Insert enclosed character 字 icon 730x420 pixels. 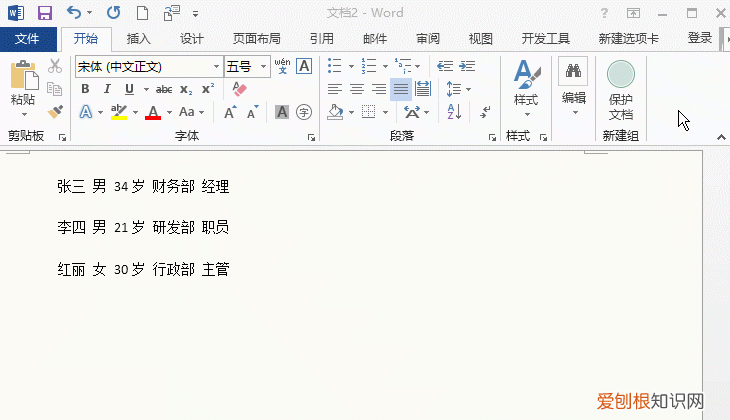[x=304, y=112]
